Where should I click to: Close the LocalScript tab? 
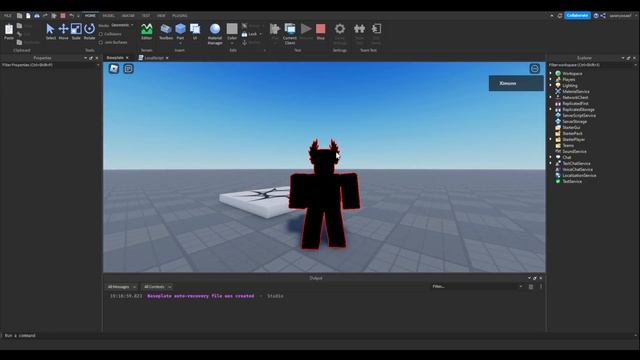click(167, 58)
